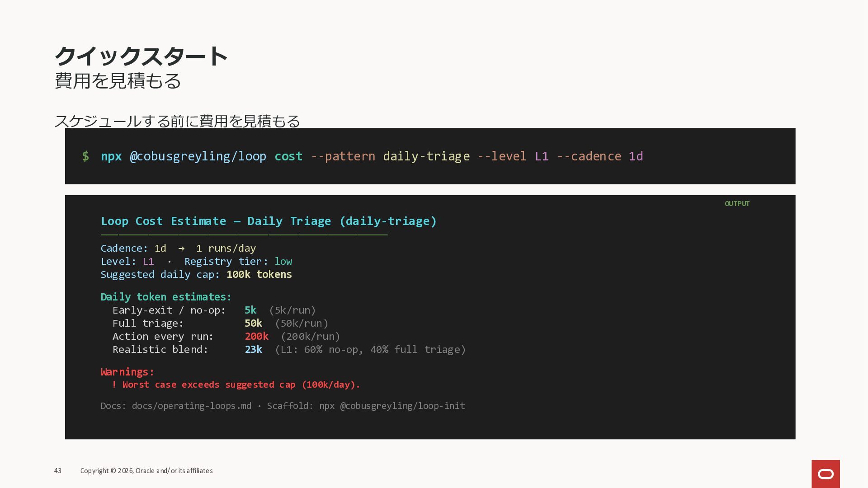Click the OUTPUT label
This screenshot has height=488, width=868.
(737, 204)
